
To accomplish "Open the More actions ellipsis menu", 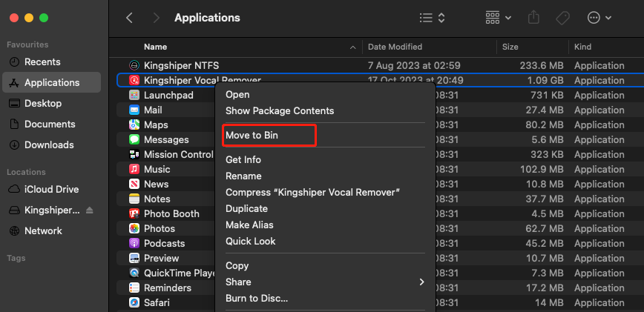I will click(x=599, y=18).
